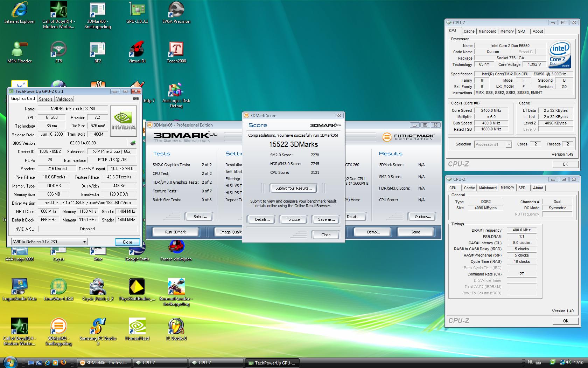This screenshot has height=368, width=588.
Task: Open Samsung PC Studio 3 icon
Action: (98, 332)
